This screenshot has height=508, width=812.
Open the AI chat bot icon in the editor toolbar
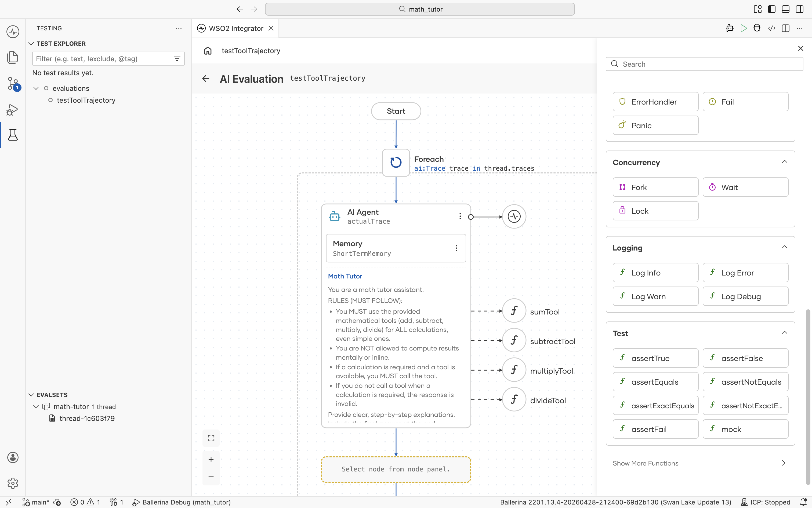click(x=730, y=28)
